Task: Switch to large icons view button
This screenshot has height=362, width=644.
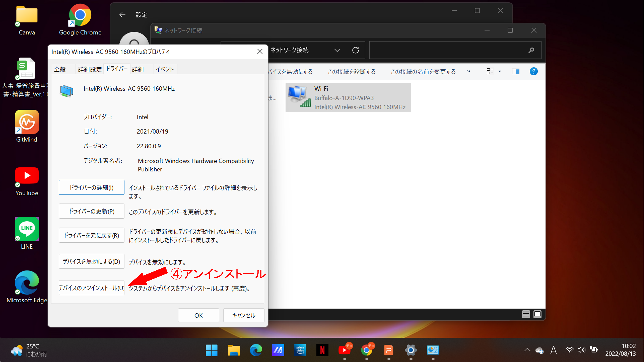Action: 537,314
